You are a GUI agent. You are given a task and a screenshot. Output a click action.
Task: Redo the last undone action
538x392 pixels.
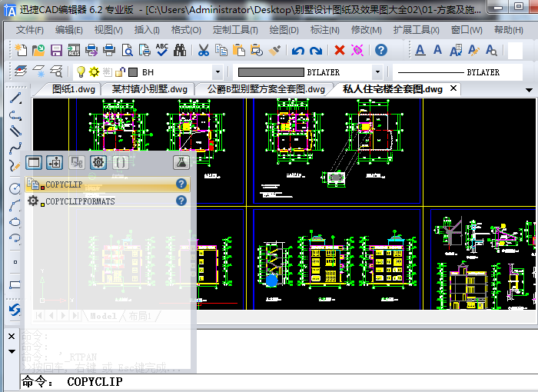click(316, 51)
